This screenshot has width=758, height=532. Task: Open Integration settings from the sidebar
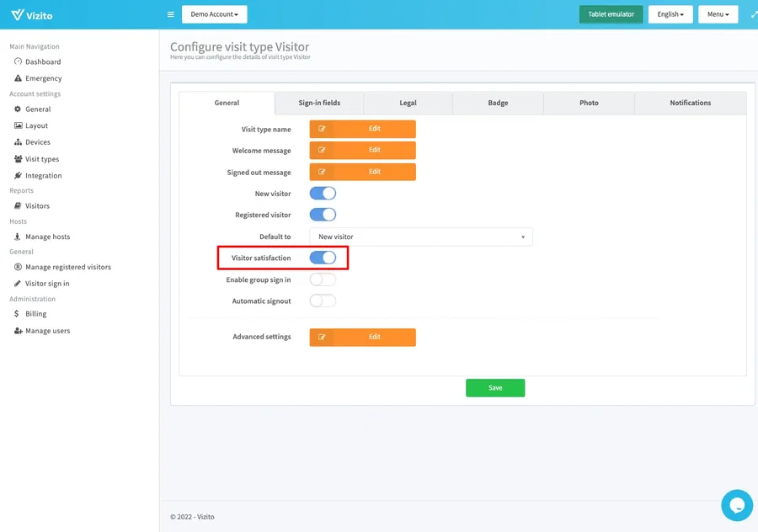coord(18,175)
